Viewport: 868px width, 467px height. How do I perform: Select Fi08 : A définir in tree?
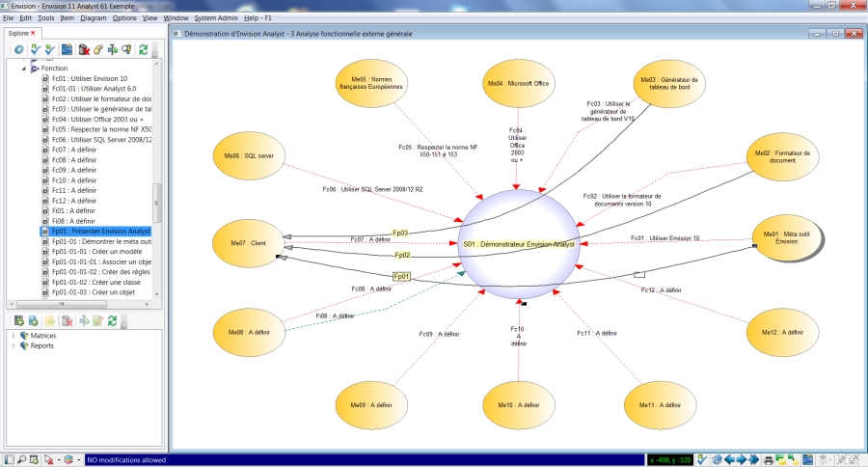(73, 221)
